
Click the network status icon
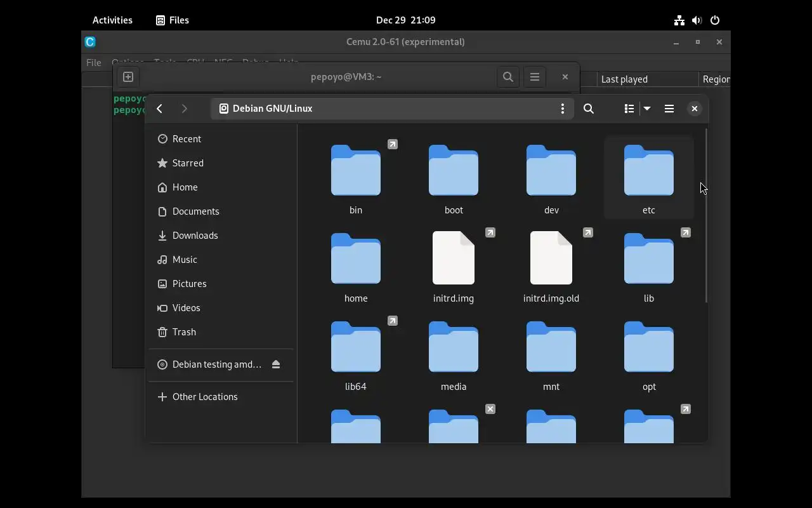pyautogui.click(x=679, y=20)
